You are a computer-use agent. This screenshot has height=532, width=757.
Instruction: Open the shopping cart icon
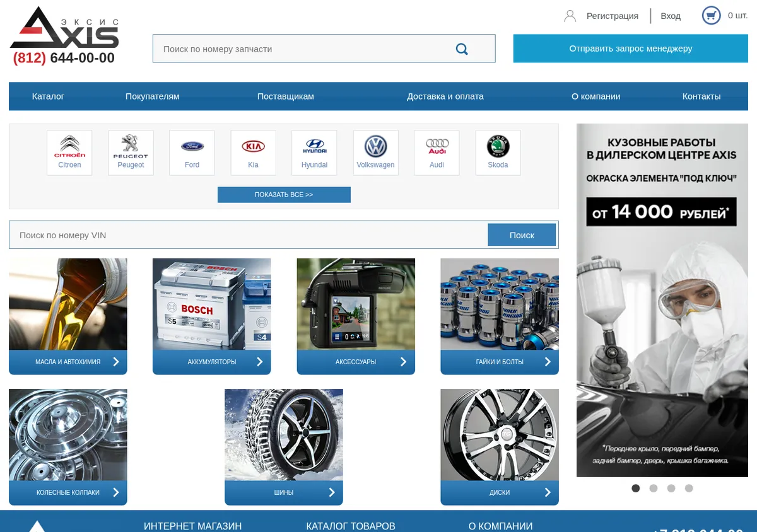[x=711, y=16]
